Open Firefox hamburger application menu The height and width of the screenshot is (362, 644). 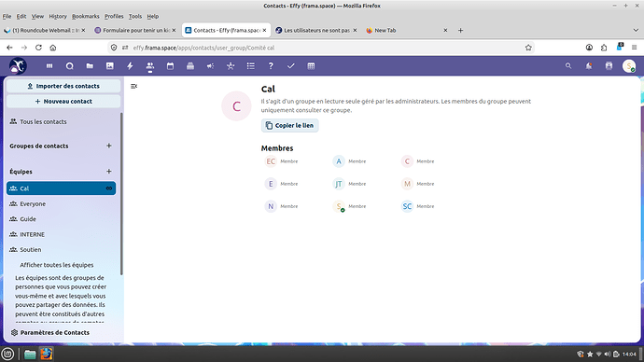point(634,48)
